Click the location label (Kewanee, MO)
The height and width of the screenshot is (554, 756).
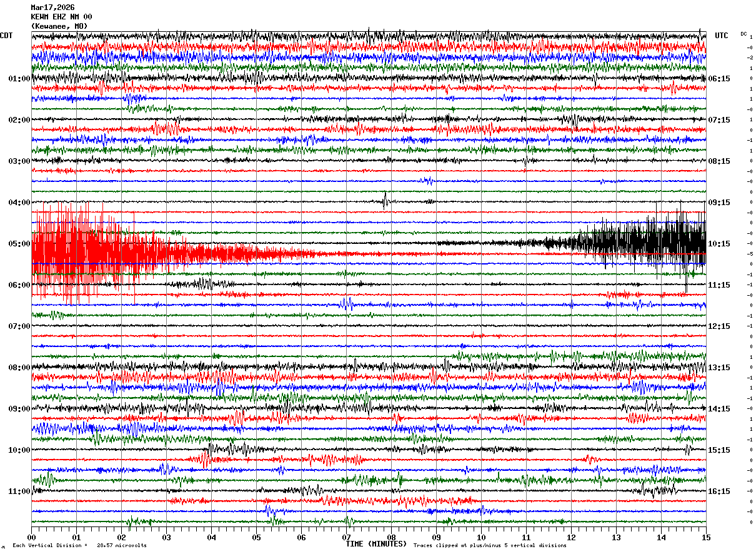point(59,26)
